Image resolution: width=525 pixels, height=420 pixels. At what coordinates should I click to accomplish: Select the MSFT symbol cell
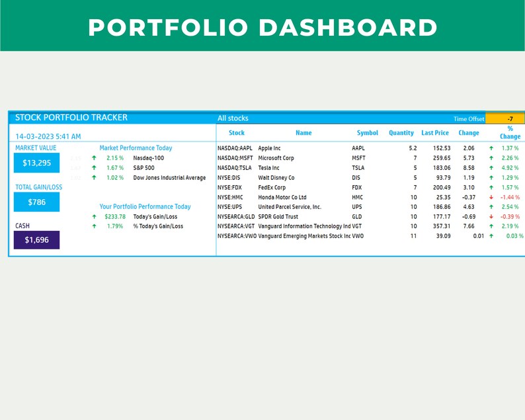(358, 158)
